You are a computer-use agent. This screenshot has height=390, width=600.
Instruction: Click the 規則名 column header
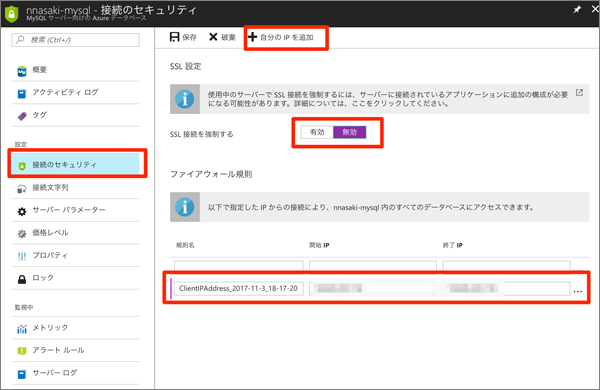coord(185,245)
